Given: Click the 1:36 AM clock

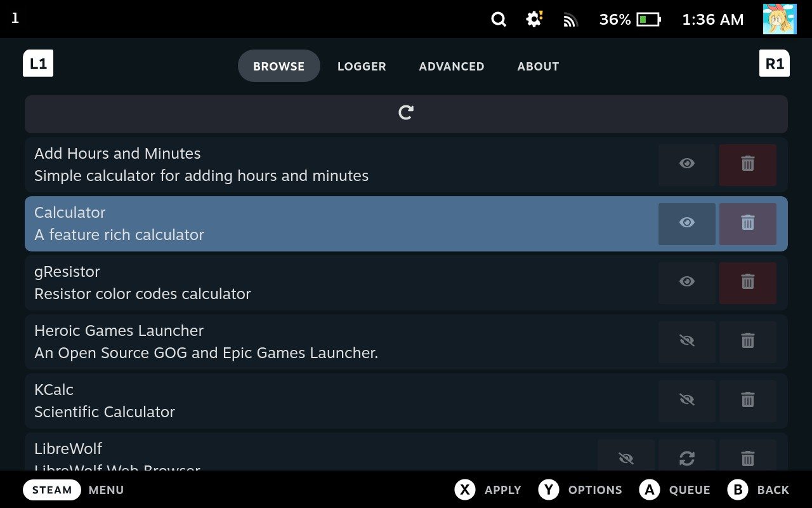Looking at the screenshot, I should (x=712, y=20).
